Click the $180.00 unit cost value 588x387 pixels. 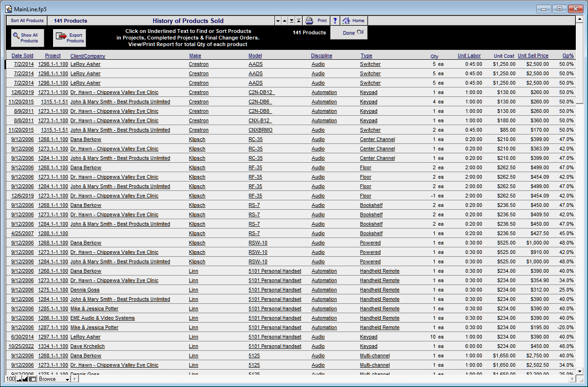pyautogui.click(x=506, y=120)
